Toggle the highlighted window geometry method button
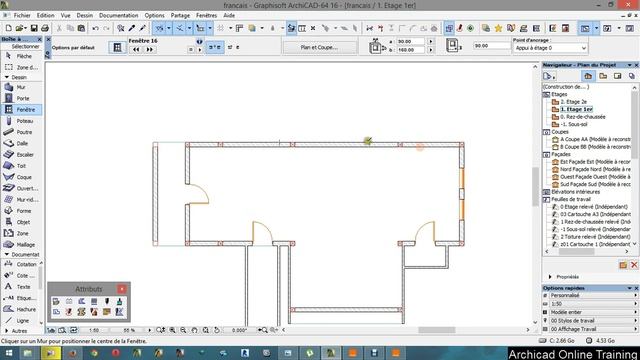 click(215, 47)
